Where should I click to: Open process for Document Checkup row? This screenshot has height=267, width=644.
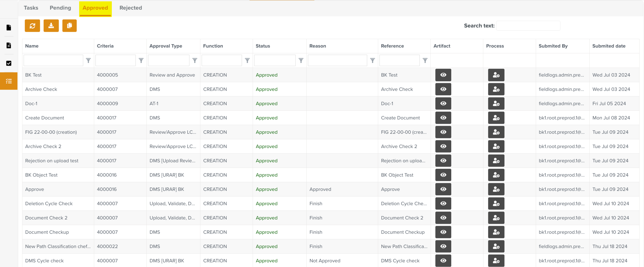[496, 232]
